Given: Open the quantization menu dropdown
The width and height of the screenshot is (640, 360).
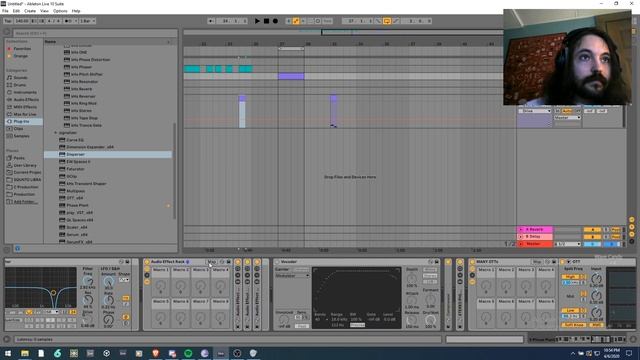Looking at the screenshot, I should 87,21.
